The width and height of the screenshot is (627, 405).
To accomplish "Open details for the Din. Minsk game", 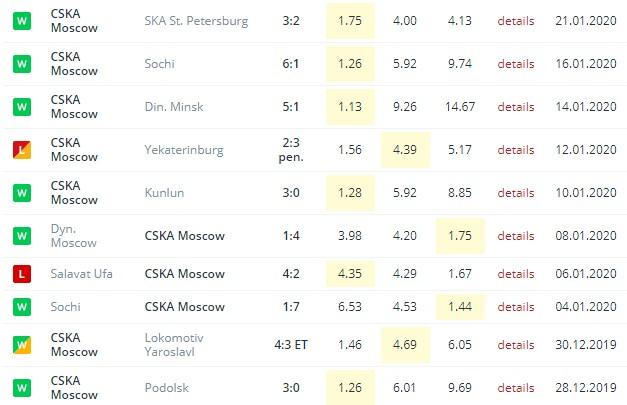I will click(x=516, y=107).
